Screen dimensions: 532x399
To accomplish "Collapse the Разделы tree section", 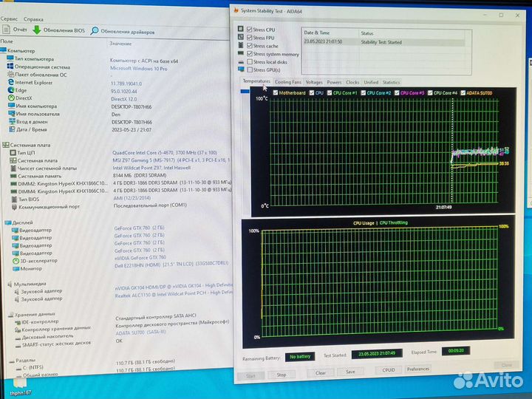I will click(12, 361).
